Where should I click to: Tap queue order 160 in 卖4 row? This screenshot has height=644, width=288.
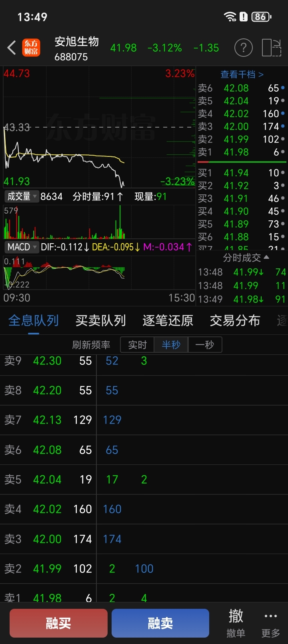112,509
